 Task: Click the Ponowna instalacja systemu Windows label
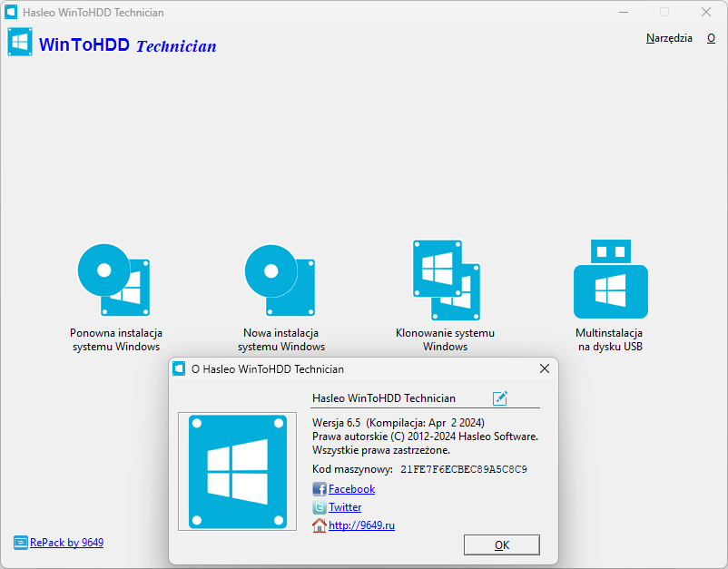[116, 339]
